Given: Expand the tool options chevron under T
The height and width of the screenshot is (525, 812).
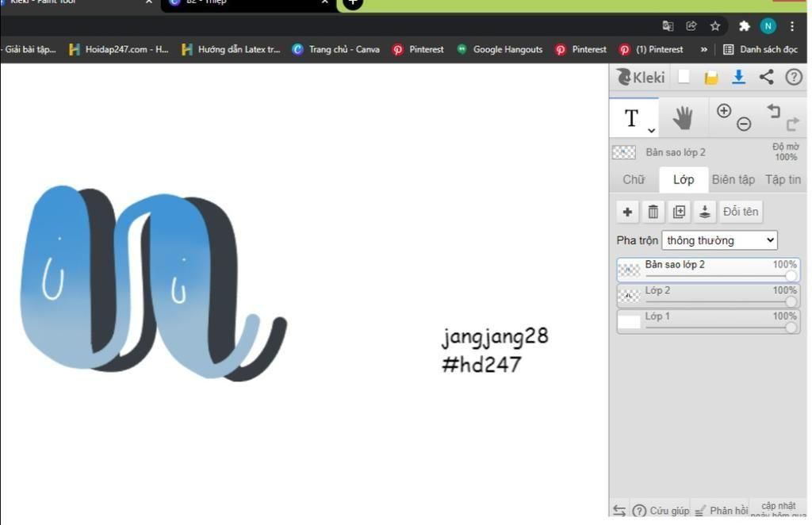Looking at the screenshot, I should 652,131.
